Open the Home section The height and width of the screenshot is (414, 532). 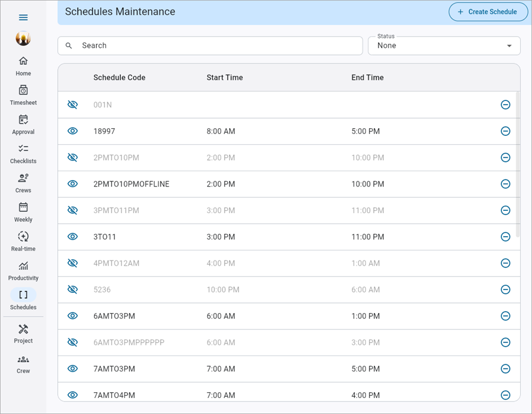pos(23,65)
